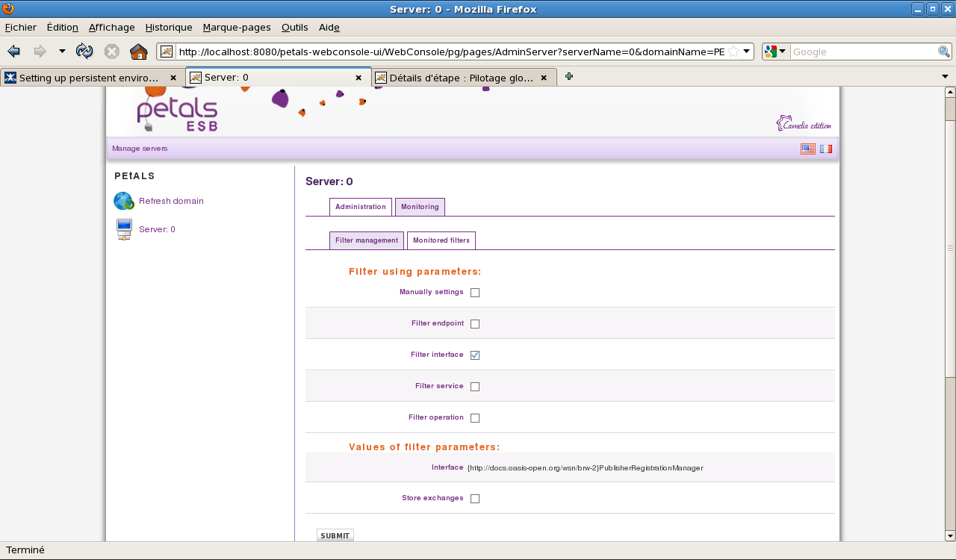
Task: Enable the Manually settings checkbox
Action: [475, 293]
